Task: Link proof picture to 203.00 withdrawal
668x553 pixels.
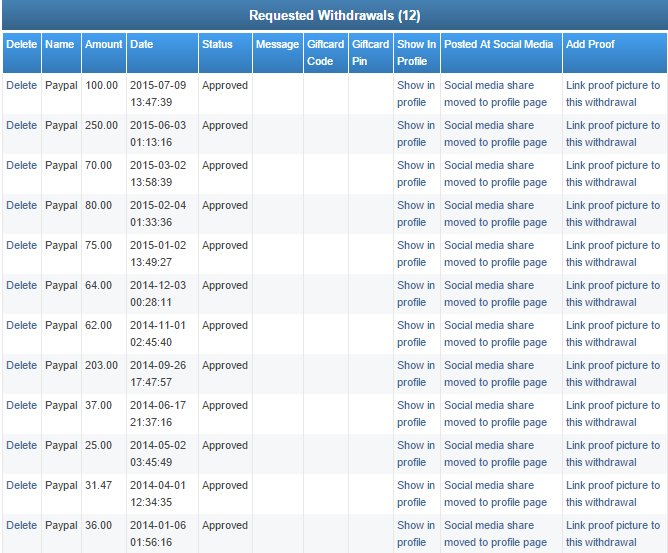Action: point(613,374)
